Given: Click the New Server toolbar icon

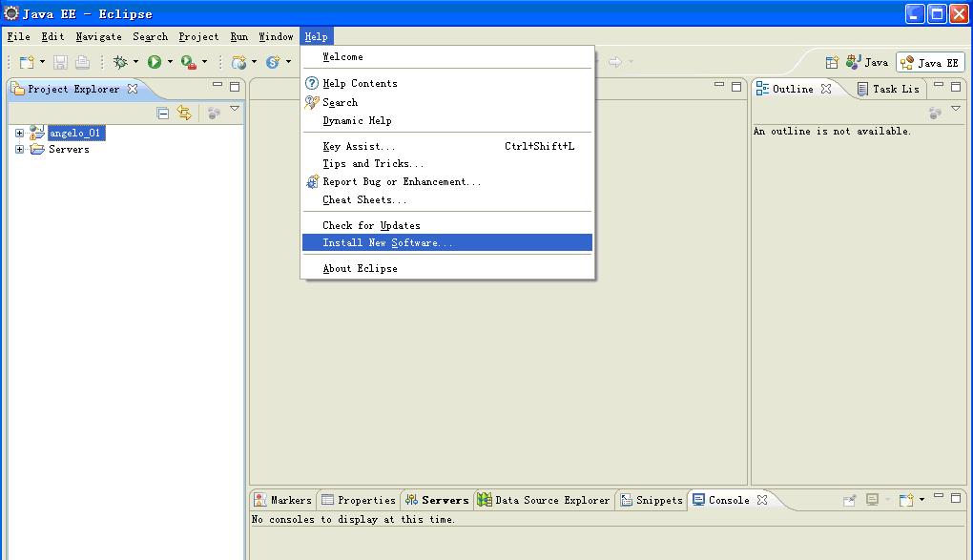Looking at the screenshot, I should pos(238,62).
